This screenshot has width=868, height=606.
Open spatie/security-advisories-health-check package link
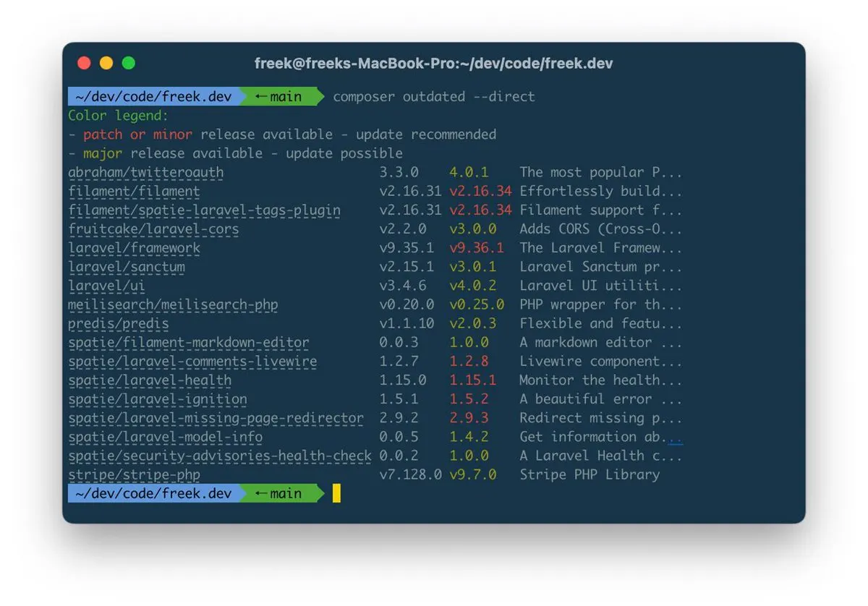[220, 456]
